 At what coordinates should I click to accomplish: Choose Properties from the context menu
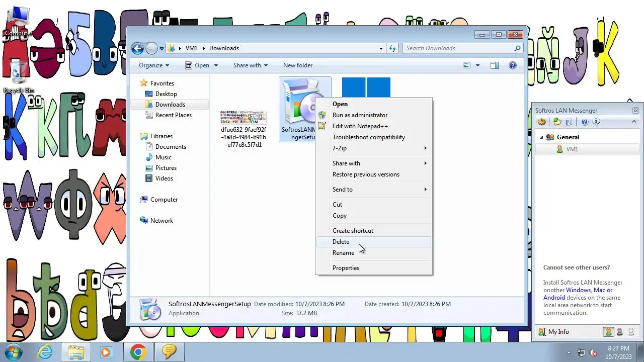(x=374, y=268)
